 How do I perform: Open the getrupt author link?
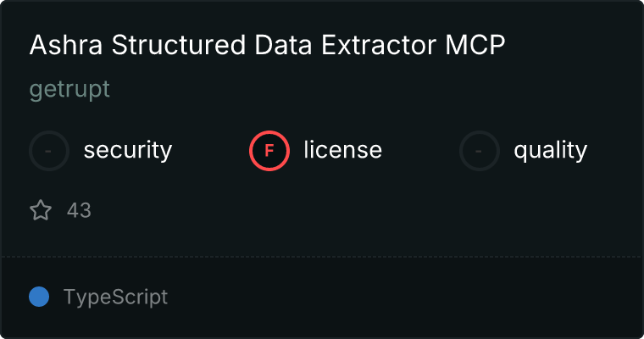click(x=69, y=90)
